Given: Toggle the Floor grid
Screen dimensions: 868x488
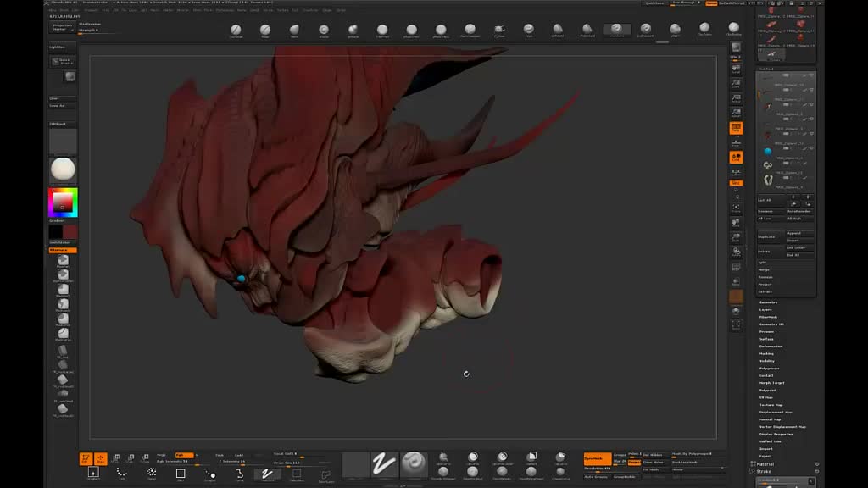Looking at the screenshot, I should pos(736,142).
